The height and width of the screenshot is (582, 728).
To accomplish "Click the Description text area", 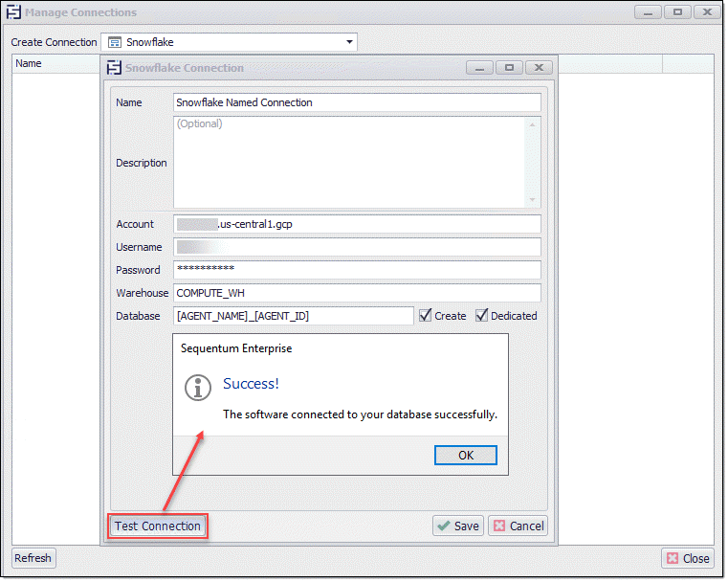I will click(350, 162).
